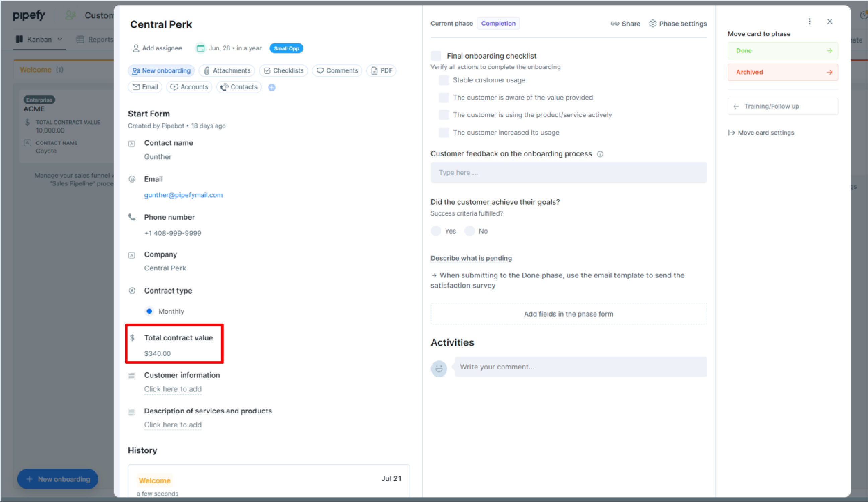This screenshot has height=502, width=868.
Task: Click the PDF export icon
Action: coord(381,70)
